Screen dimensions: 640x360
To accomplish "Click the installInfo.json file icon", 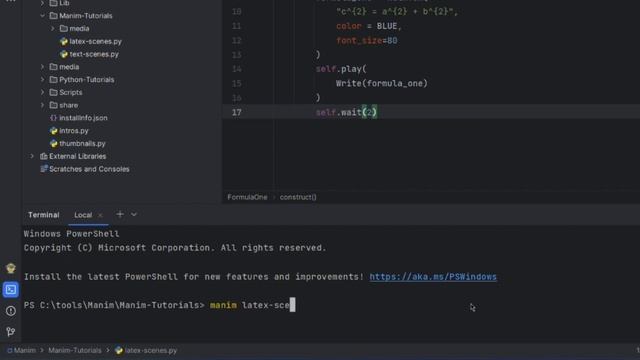I will 53,118.
